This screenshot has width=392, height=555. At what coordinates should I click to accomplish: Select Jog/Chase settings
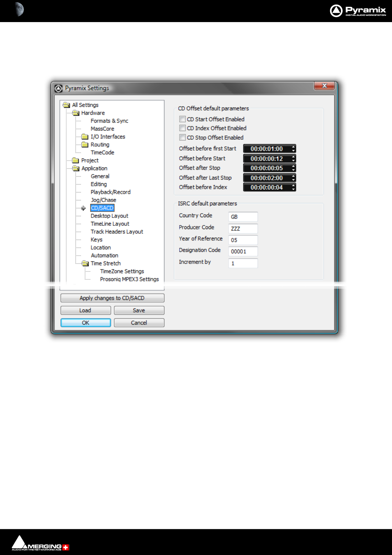[103, 200]
